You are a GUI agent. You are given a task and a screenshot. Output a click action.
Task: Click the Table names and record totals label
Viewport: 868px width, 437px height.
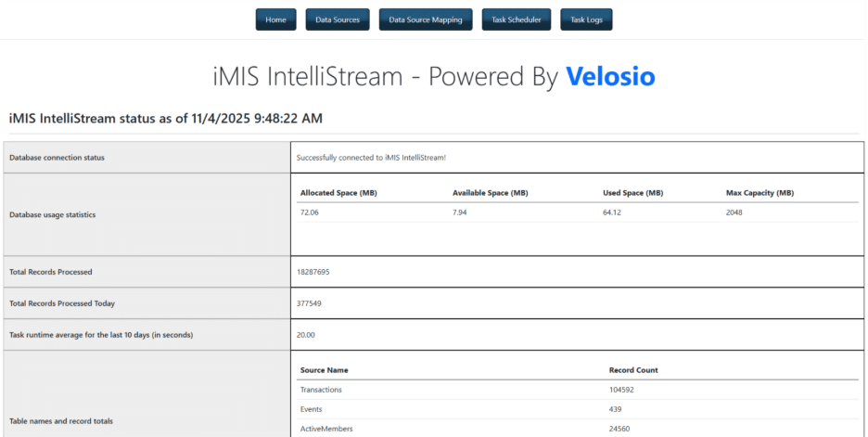[x=61, y=421]
